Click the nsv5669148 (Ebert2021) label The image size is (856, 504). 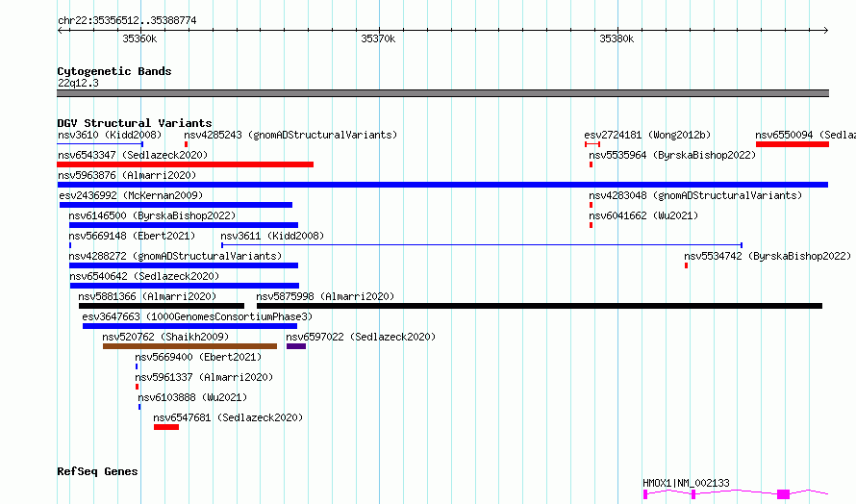click(132, 236)
